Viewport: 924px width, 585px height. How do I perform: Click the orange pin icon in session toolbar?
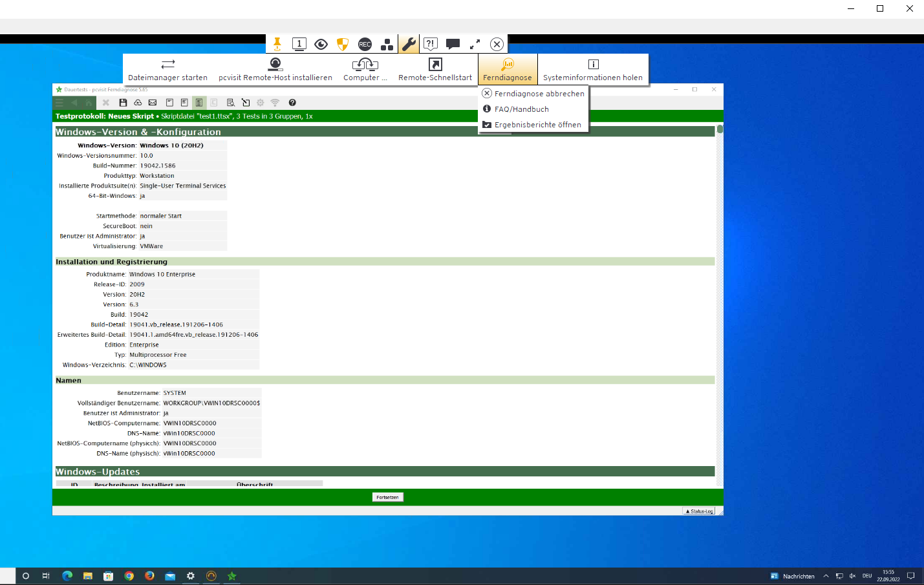pos(277,44)
